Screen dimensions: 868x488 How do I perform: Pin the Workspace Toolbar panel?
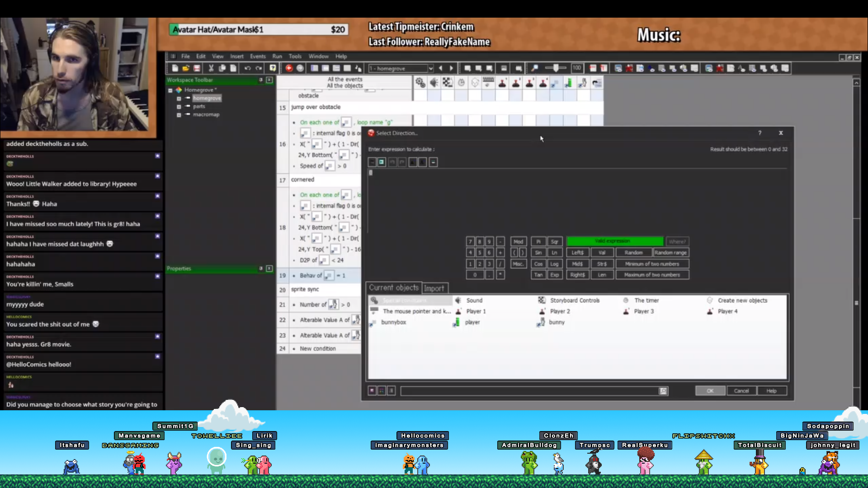pyautogui.click(x=261, y=80)
